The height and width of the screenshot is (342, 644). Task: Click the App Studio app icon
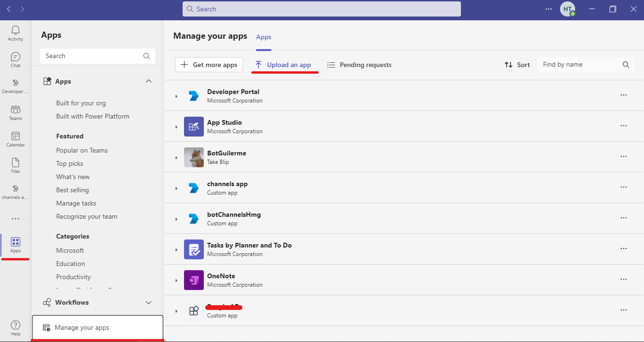tap(194, 127)
